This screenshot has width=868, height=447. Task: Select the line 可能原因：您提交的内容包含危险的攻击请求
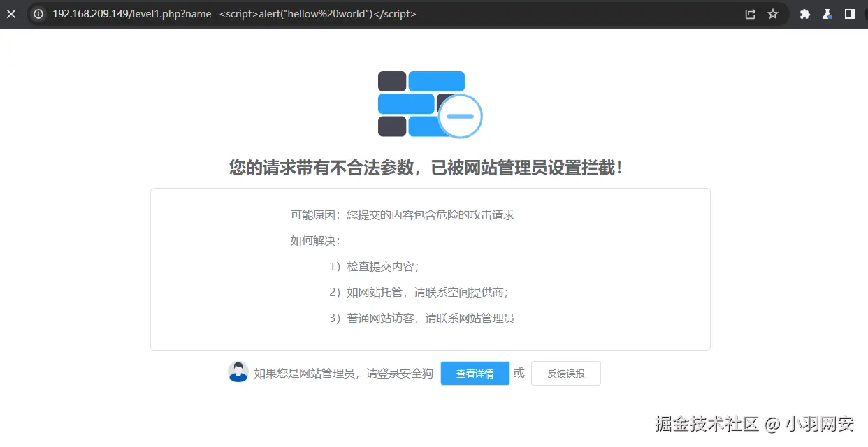pyautogui.click(x=403, y=215)
